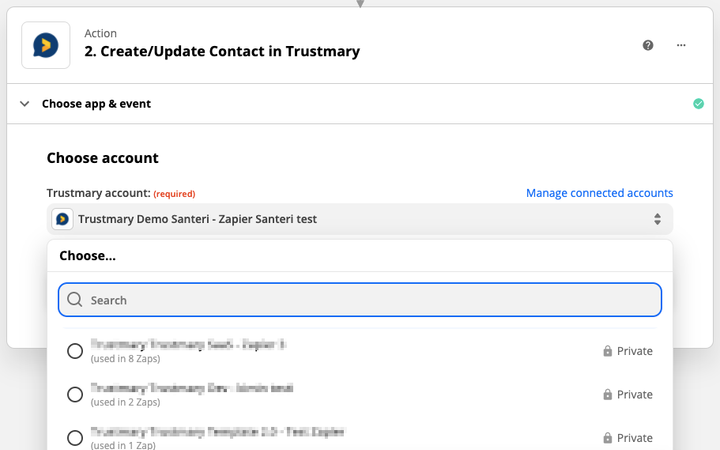Viewport: 720px width, 450px height.
Task: Select the account used in 2 Zaps
Action: click(75, 395)
